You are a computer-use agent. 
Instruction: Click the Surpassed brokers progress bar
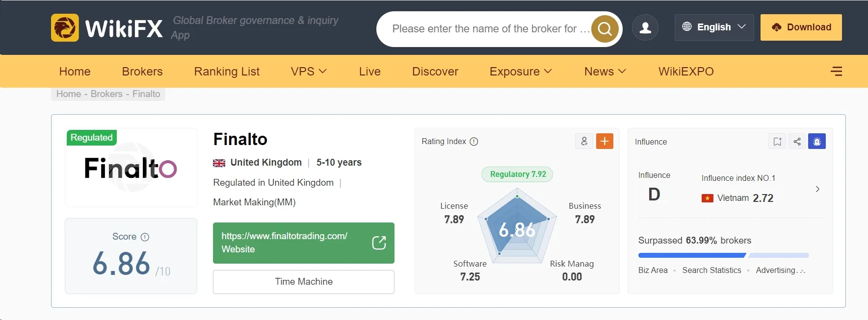[723, 255]
